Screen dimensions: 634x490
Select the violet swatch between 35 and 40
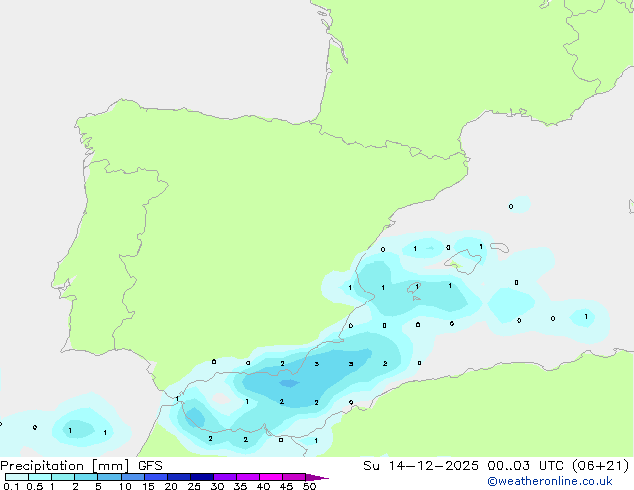pos(248,477)
